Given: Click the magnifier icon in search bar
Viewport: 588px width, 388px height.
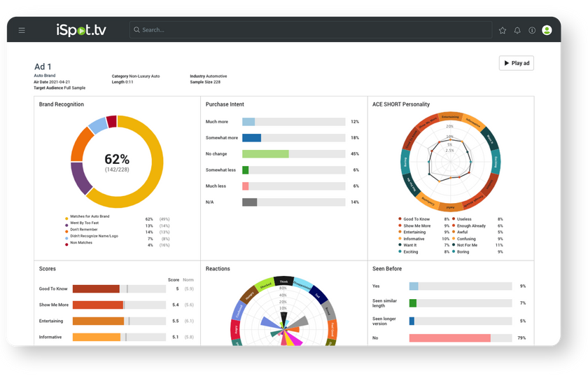Looking at the screenshot, I should (136, 30).
